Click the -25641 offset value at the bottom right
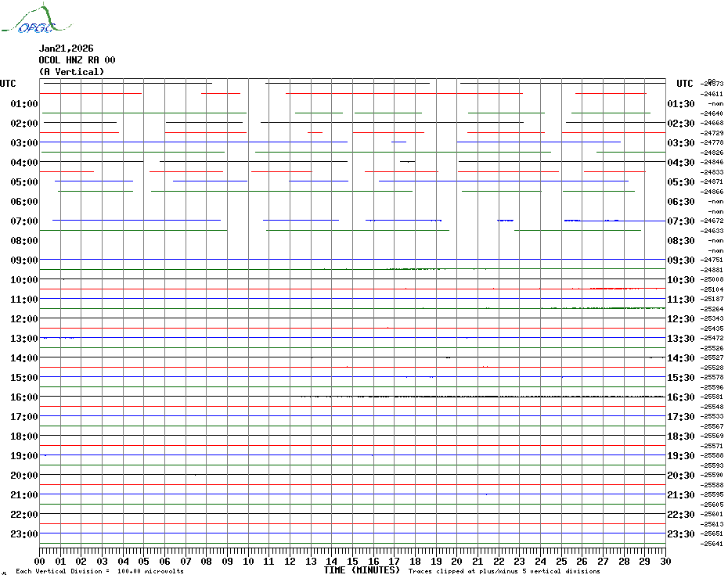The image size is (728, 582). coord(712,544)
